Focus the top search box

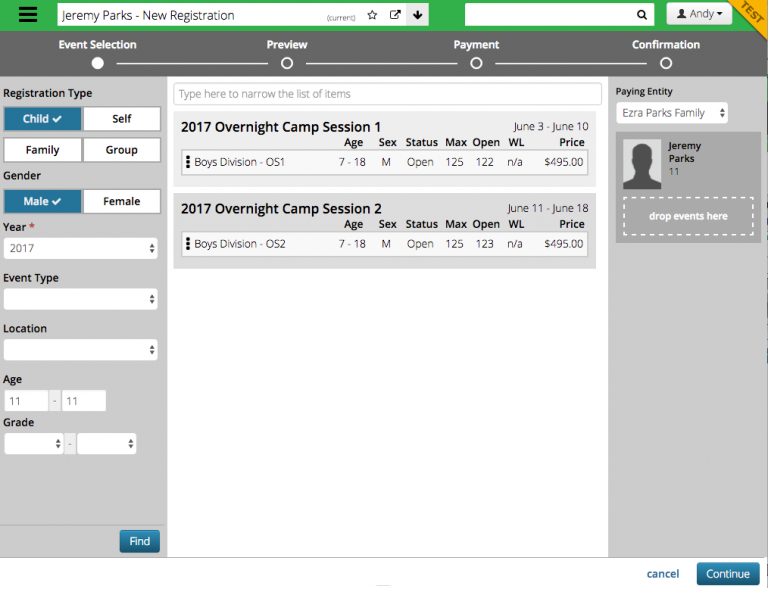tap(559, 15)
